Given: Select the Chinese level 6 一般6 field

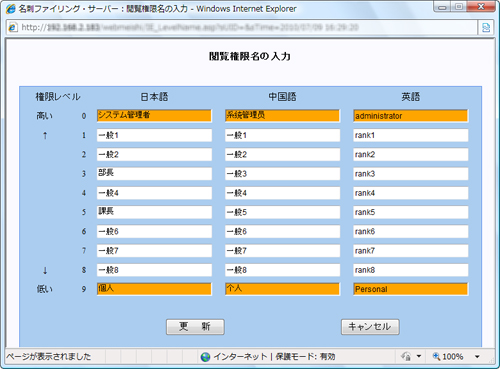Looking at the screenshot, I should (282, 231).
